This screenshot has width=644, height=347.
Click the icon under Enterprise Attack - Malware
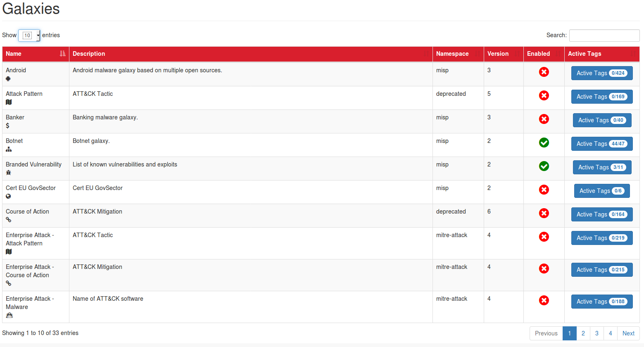[x=9, y=315]
